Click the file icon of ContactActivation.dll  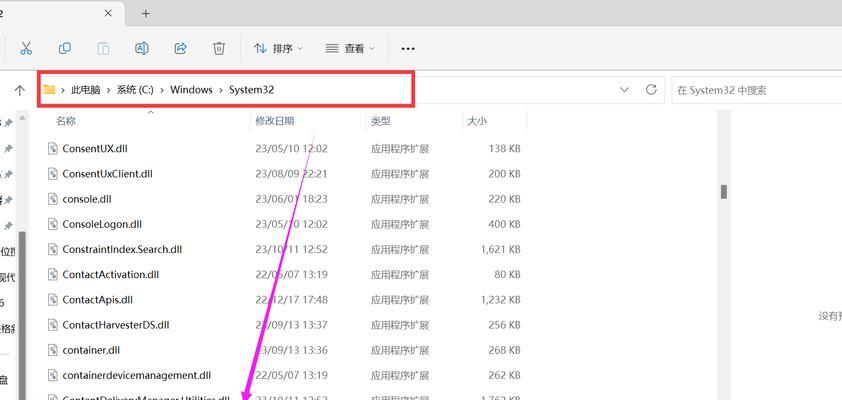pyautogui.click(x=52, y=274)
